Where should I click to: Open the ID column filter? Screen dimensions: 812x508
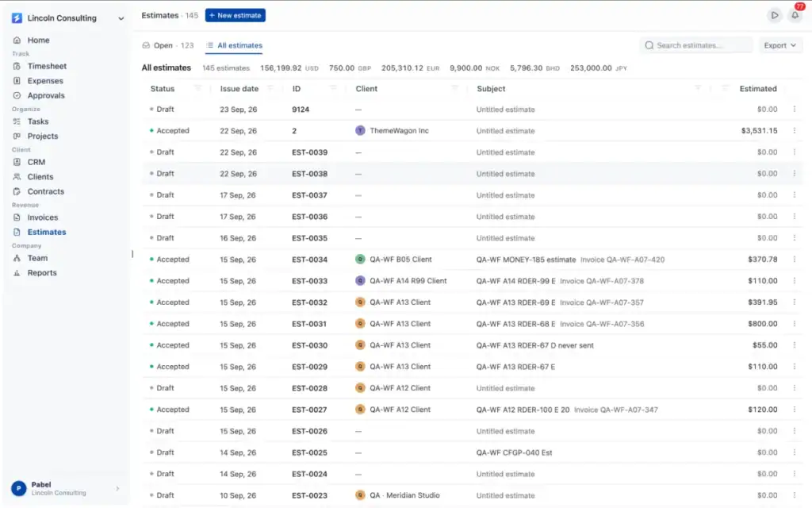[334, 88]
